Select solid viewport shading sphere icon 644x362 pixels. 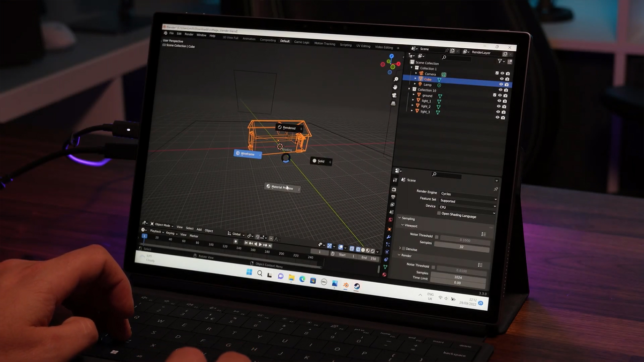[x=364, y=250]
